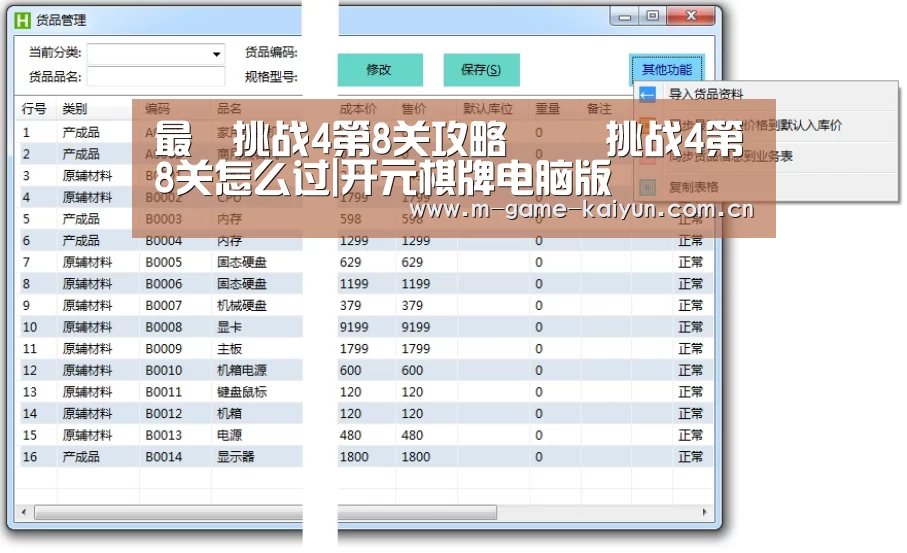
Task: Close the 货品管理 window
Action: pos(691,16)
